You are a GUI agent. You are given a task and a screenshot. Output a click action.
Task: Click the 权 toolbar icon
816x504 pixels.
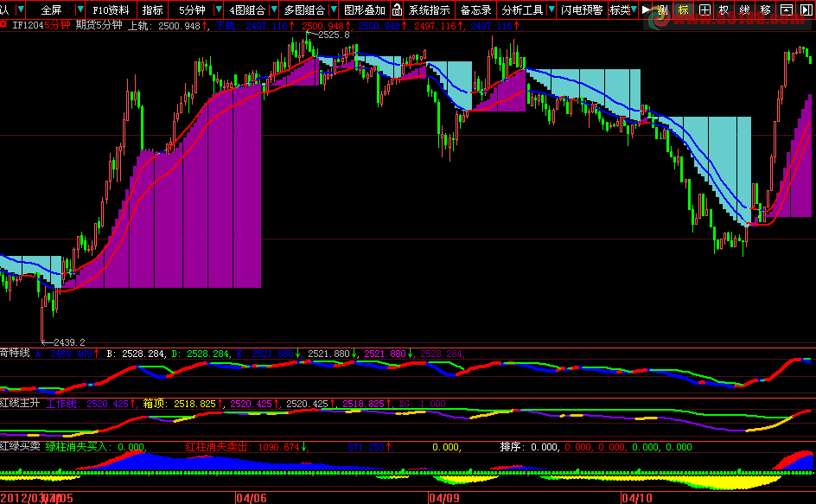tap(724, 10)
